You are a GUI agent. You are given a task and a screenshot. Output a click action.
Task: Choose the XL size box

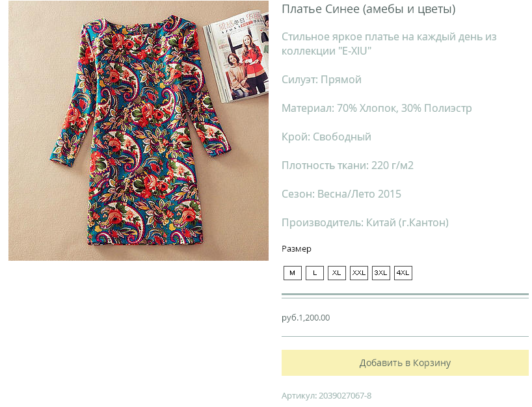tap(337, 273)
